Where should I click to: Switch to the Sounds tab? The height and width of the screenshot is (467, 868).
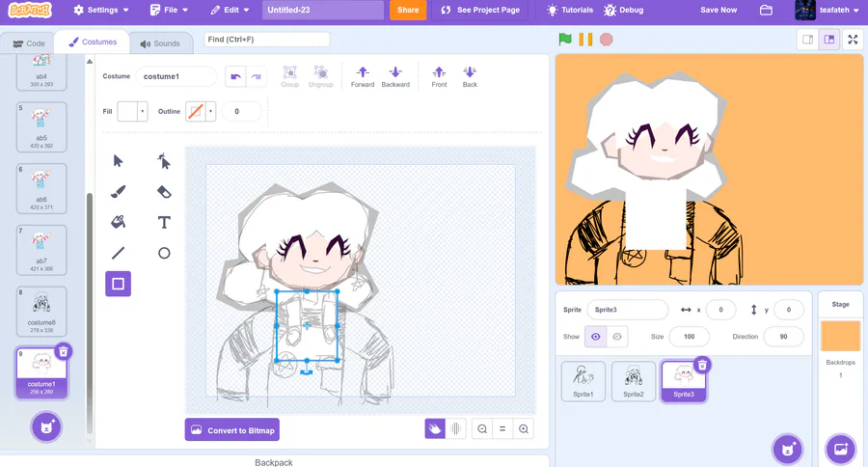pos(160,43)
